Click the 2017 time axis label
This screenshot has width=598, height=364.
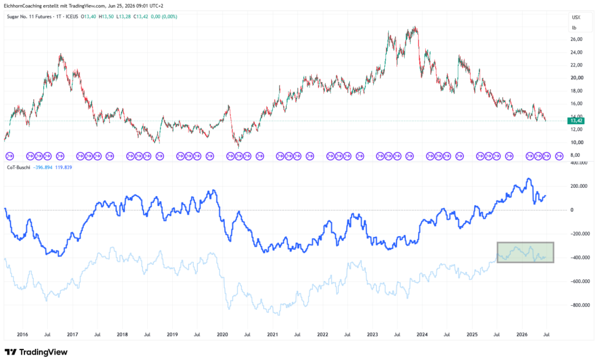click(72, 335)
